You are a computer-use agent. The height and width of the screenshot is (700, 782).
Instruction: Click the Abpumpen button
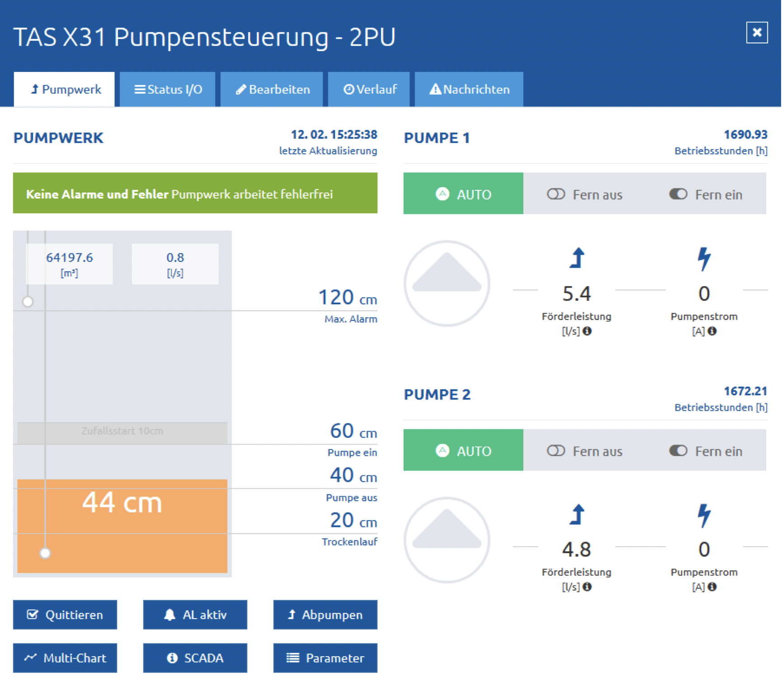[x=325, y=615]
